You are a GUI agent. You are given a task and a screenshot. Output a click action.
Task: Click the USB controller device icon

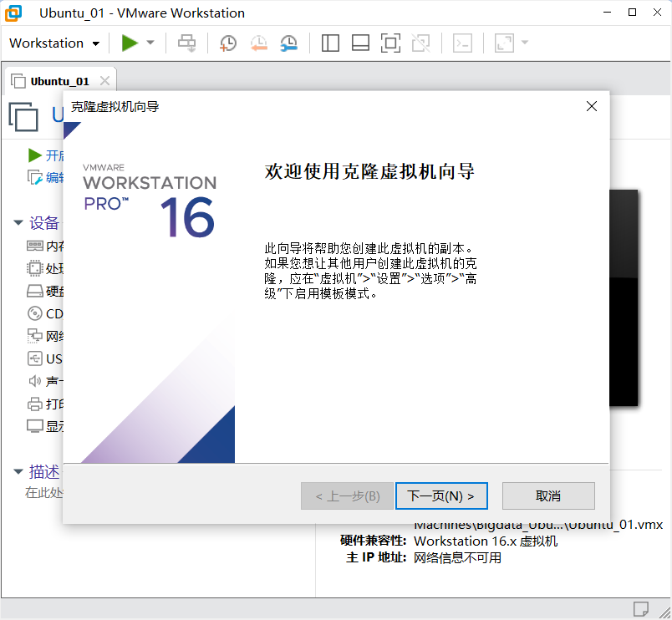[35, 358]
